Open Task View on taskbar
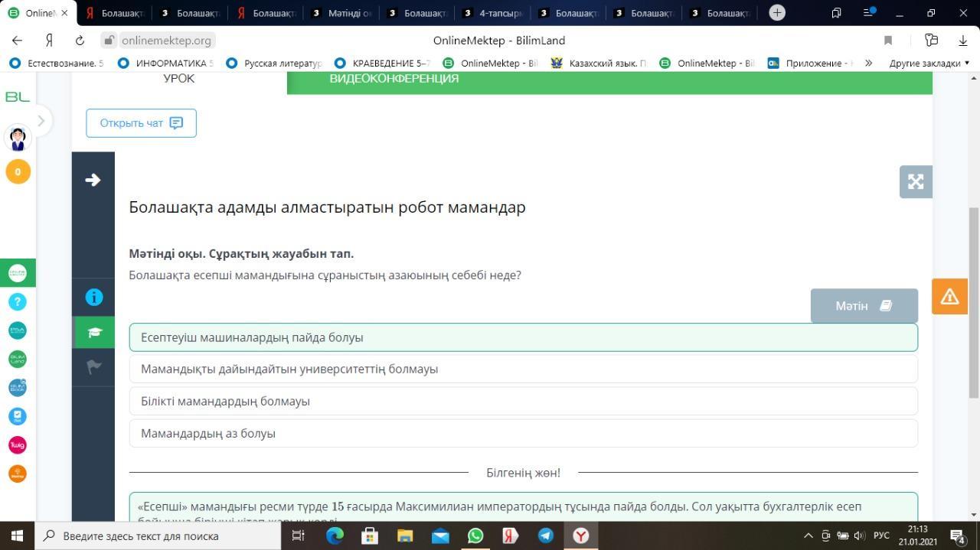The width and height of the screenshot is (980, 550). [299, 535]
